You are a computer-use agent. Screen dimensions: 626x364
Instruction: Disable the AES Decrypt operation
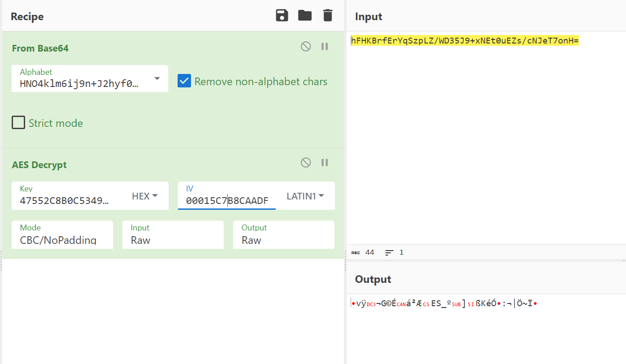coord(306,162)
